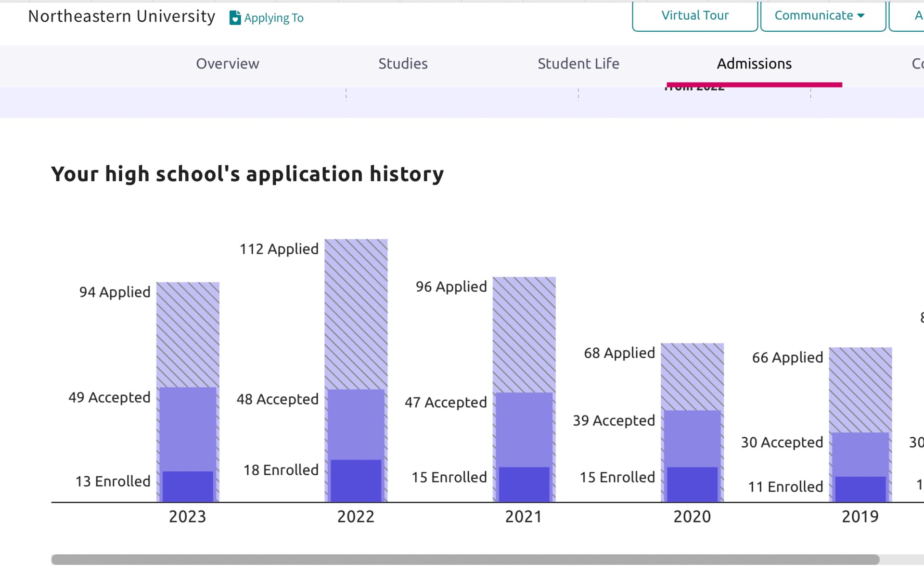Click the 2022 applied hatched bar
Image resolution: width=924 pixels, height=573 pixels.
point(356,313)
